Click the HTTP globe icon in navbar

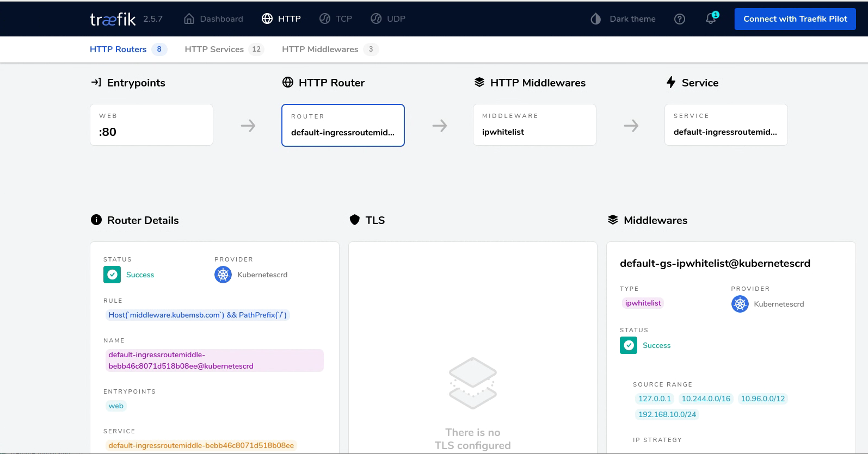(267, 19)
